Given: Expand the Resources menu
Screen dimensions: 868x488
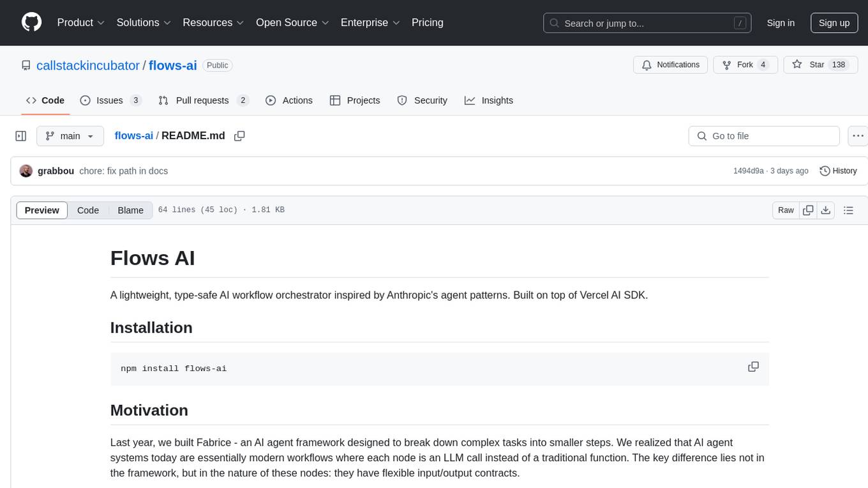Looking at the screenshot, I should 213,22.
